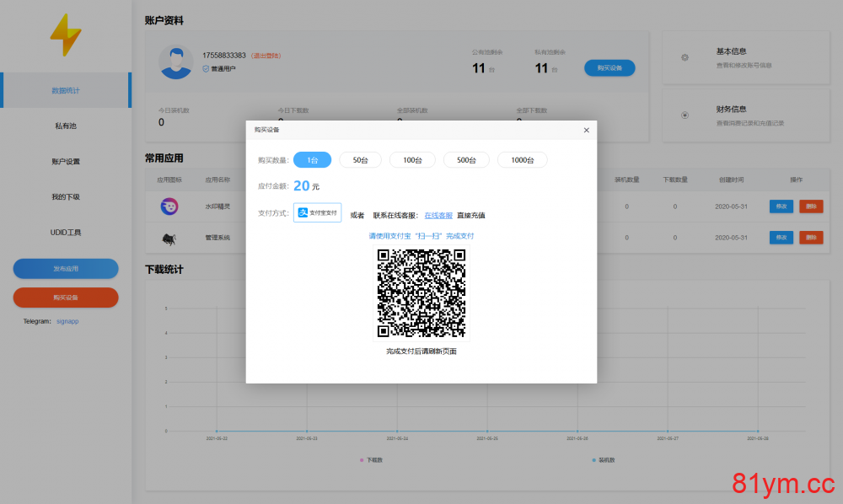Click the 购买设备 button near account balance
The image size is (843, 504).
(609, 67)
